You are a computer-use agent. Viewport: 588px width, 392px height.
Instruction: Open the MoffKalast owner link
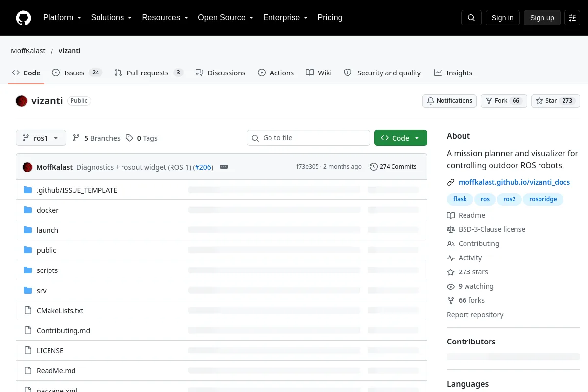(28, 51)
